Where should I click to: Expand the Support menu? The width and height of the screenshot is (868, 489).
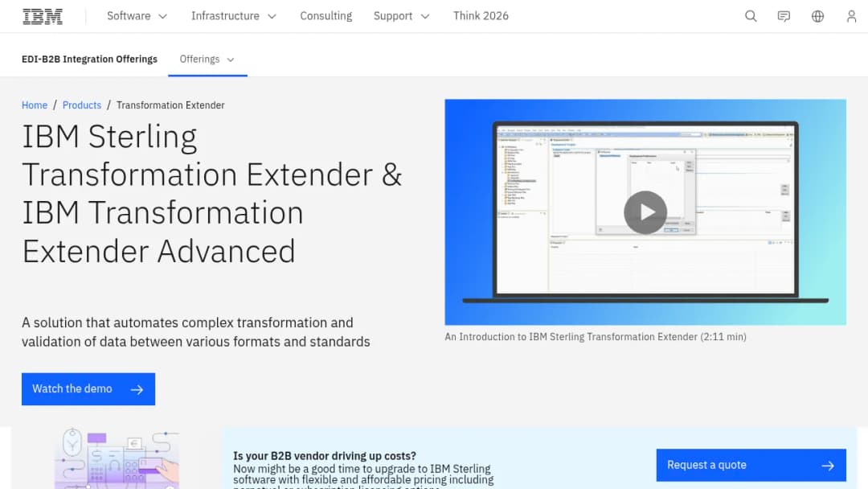point(401,16)
